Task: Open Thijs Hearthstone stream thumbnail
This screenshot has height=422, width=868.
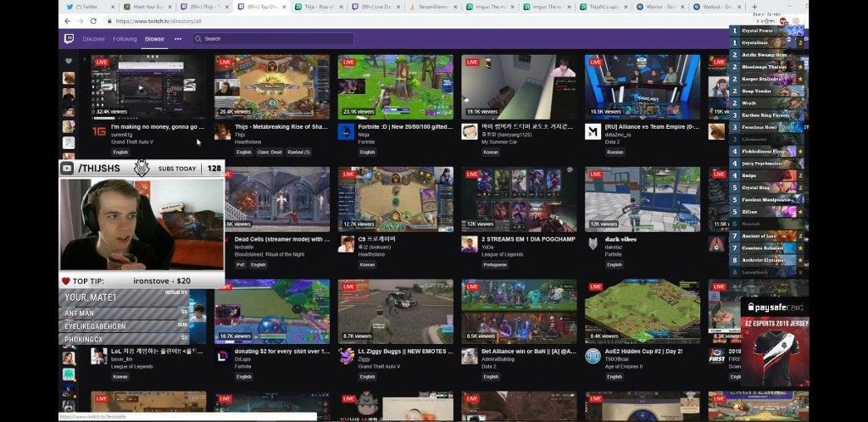Action: pyautogui.click(x=272, y=86)
